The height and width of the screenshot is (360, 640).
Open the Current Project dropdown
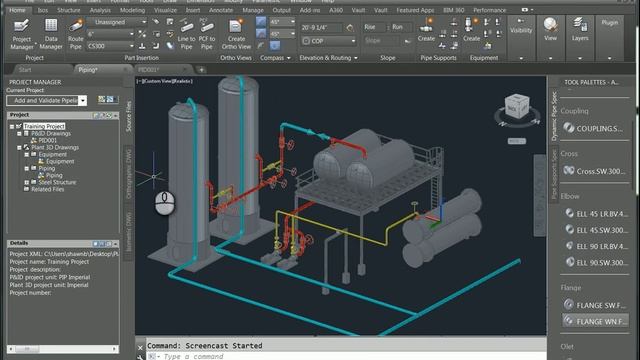tap(83, 100)
